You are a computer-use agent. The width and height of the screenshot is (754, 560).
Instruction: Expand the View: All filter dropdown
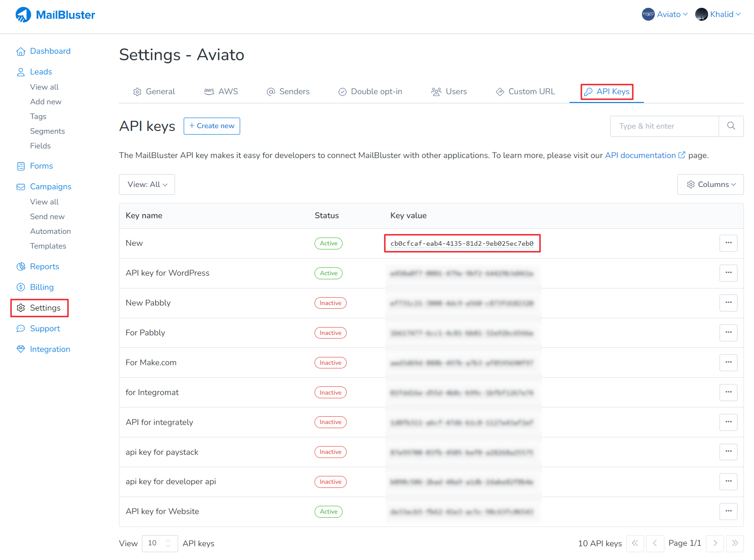pos(146,184)
